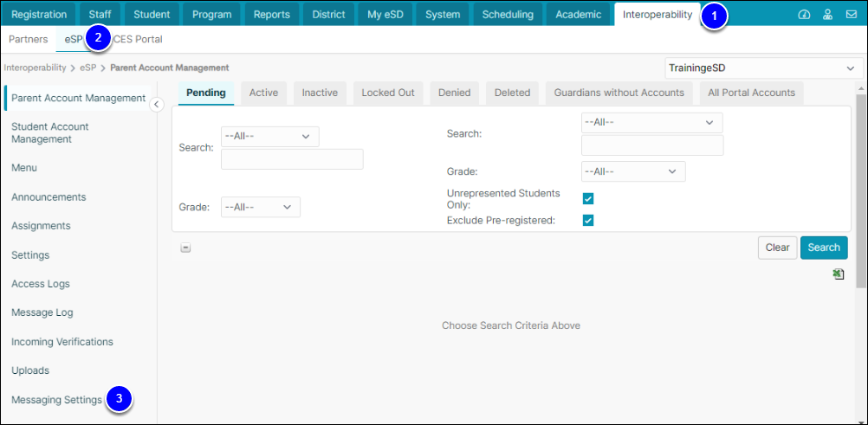The image size is (868, 425).
Task: Open Student Account Management in sidebar
Action: click(50, 132)
